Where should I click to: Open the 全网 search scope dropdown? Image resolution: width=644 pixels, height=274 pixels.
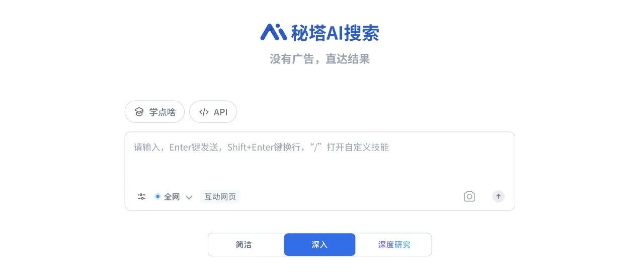pos(174,196)
